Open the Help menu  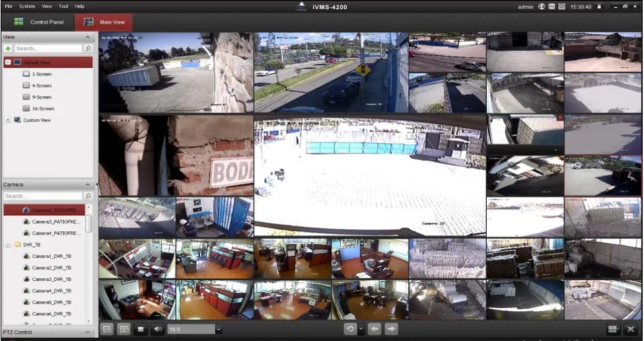pyautogui.click(x=79, y=6)
